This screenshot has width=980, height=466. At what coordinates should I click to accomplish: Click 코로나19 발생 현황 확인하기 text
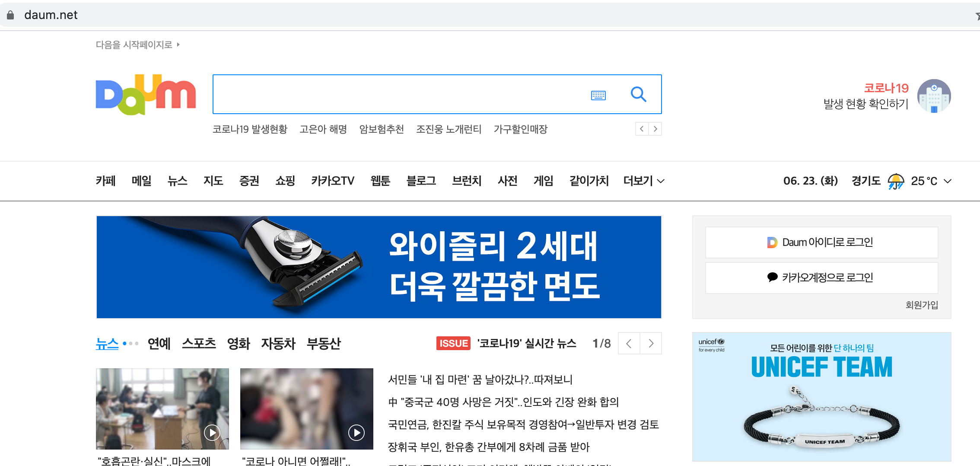866,96
